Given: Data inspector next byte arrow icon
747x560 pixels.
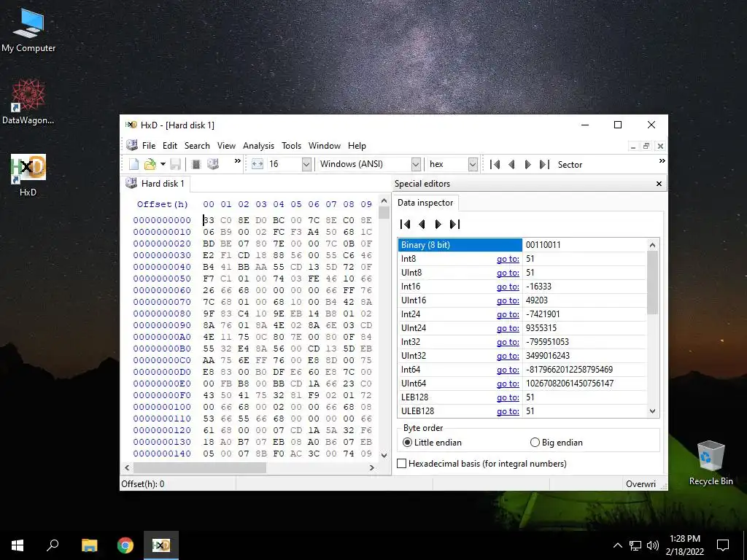Looking at the screenshot, I should pos(438,225).
